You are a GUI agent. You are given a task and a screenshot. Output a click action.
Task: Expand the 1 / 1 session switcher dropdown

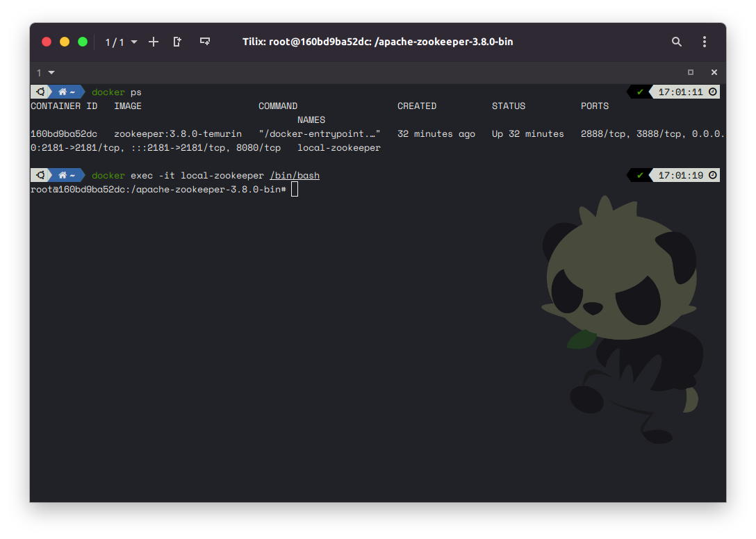121,42
